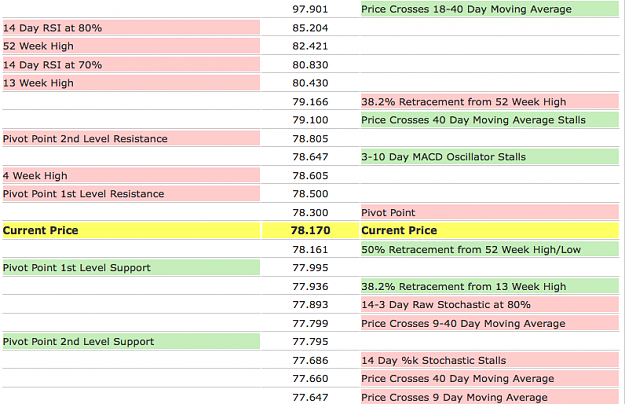Select the value 77.936

pyautogui.click(x=310, y=286)
